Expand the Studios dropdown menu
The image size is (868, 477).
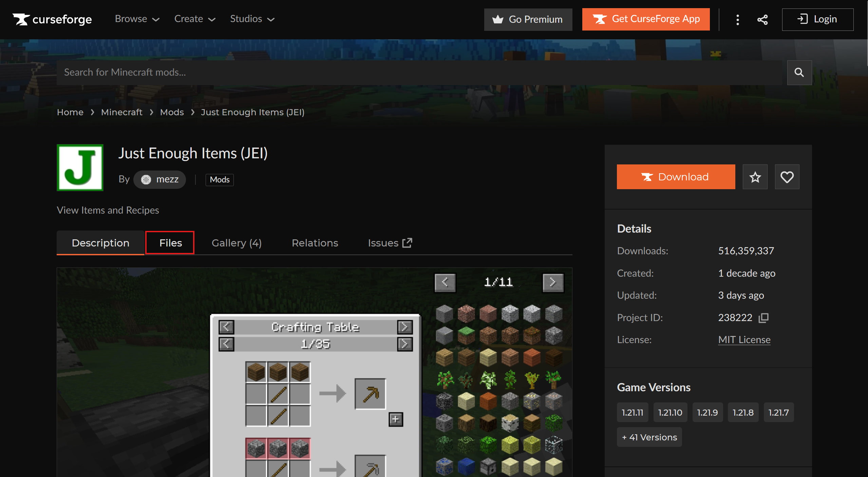(252, 19)
